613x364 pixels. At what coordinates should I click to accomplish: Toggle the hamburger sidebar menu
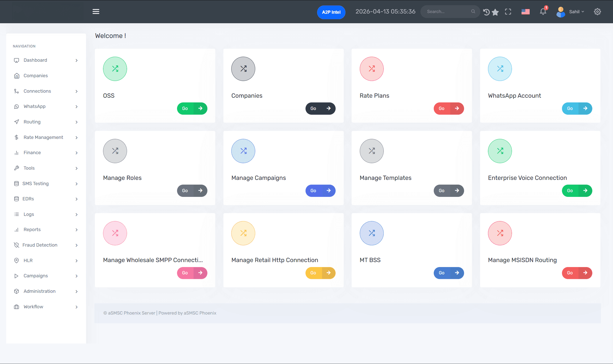pos(96,12)
